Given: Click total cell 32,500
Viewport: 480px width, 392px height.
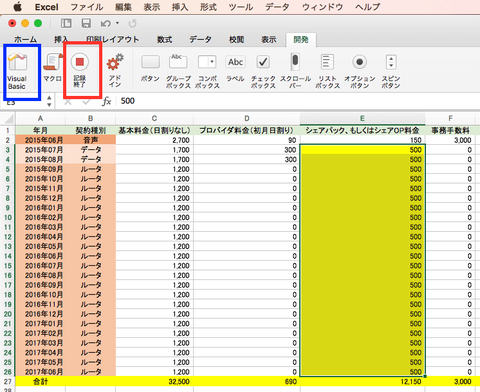Looking at the screenshot, I should (154, 382).
